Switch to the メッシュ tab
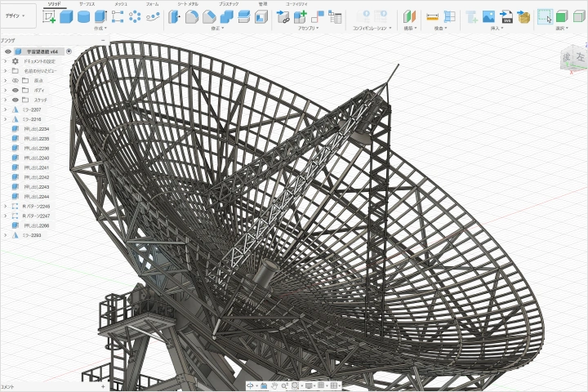The width and height of the screenshot is (588, 392). [121, 4]
